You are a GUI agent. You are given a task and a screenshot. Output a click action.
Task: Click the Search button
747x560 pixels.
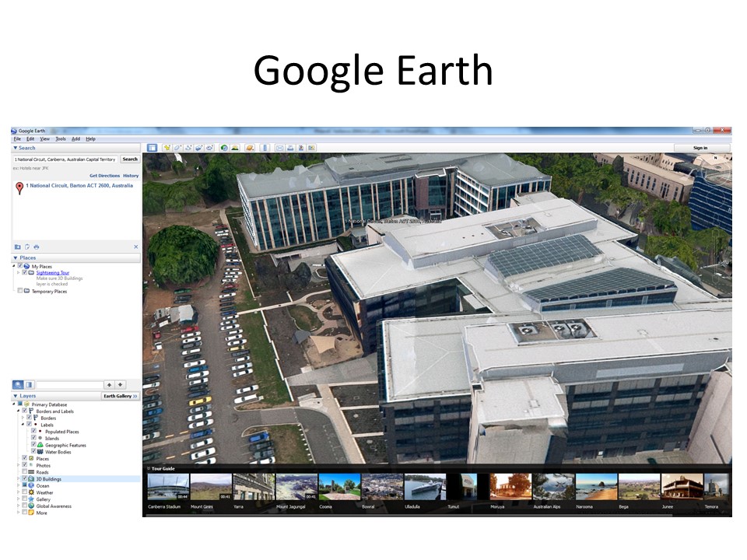pyautogui.click(x=130, y=159)
